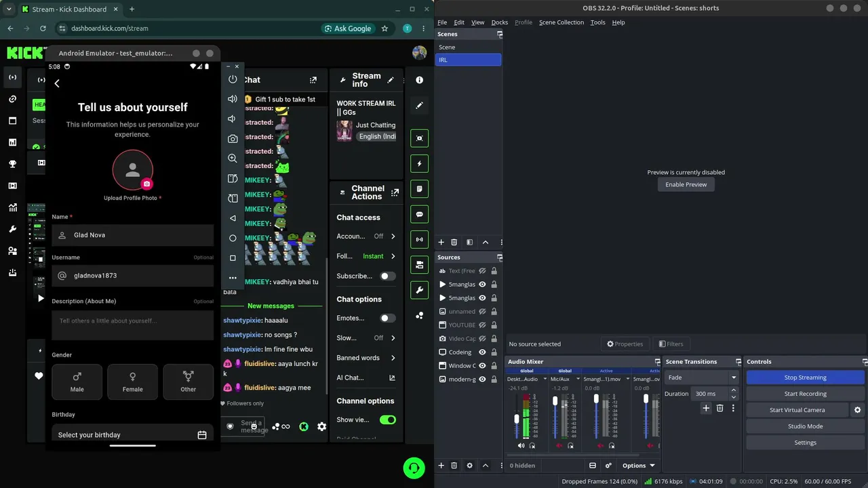Screen dimensions: 868x488
Task: Click the info icon in Kick right sidebar
Action: (x=419, y=80)
